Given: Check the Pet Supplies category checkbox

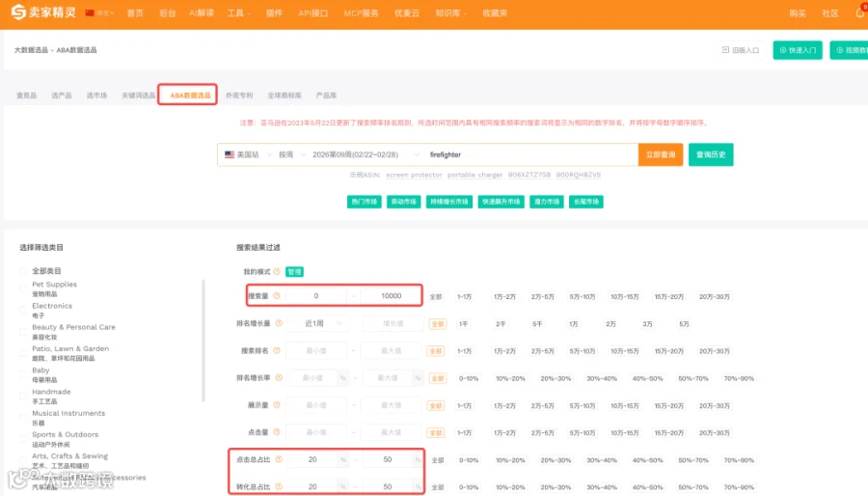Looking at the screenshot, I should tap(23, 289).
